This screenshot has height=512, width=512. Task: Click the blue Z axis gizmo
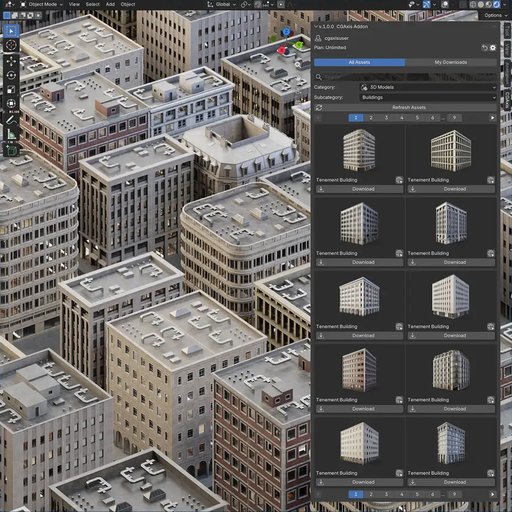pos(286,32)
